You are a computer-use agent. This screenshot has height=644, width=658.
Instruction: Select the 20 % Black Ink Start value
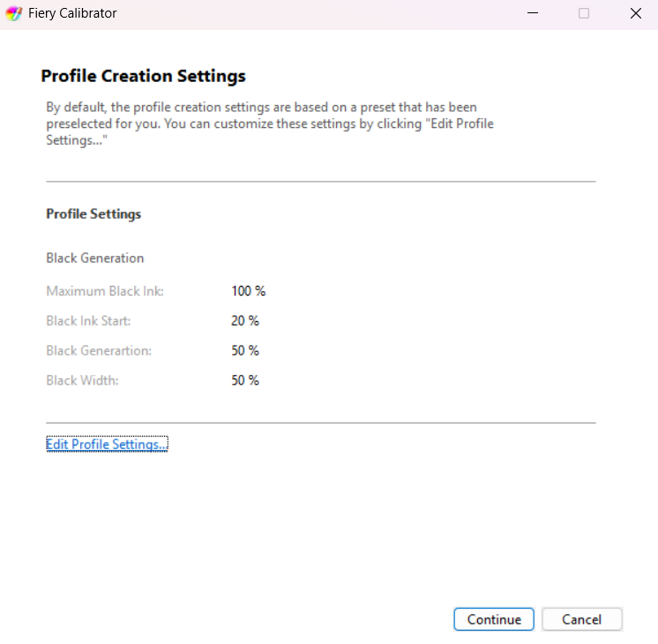click(245, 321)
